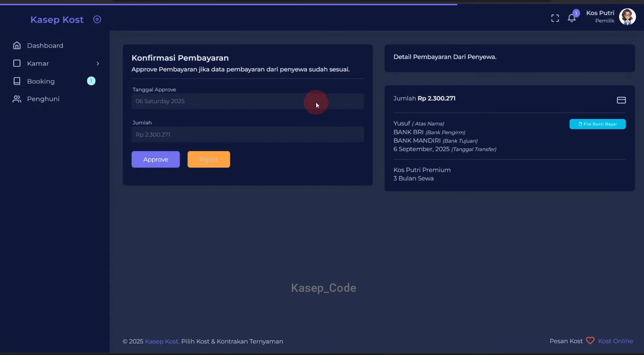This screenshot has width=644, height=355.
Task: Click the Approve button
Action: pos(156,159)
